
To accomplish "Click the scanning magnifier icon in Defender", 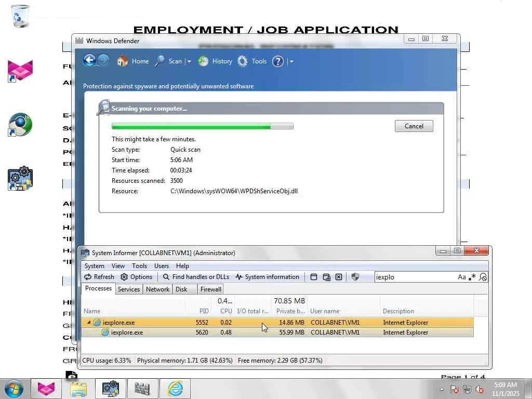I will pyautogui.click(x=103, y=107).
